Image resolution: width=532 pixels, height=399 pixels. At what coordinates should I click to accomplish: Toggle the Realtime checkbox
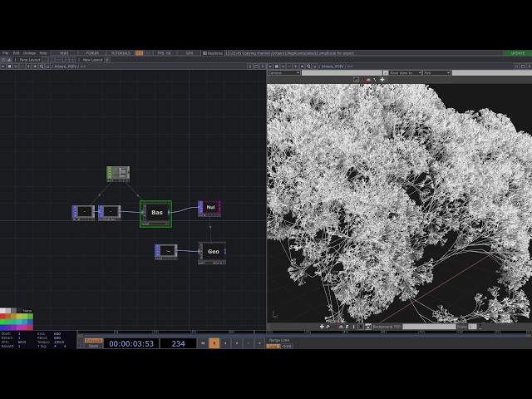click(213, 53)
